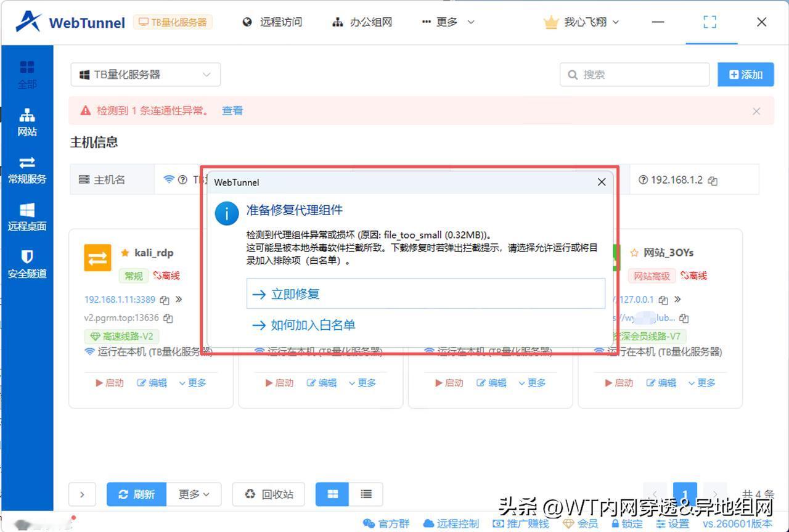The image size is (789, 532).
Task: Click the WebTunnel logo
Action: pyautogui.click(x=70, y=22)
